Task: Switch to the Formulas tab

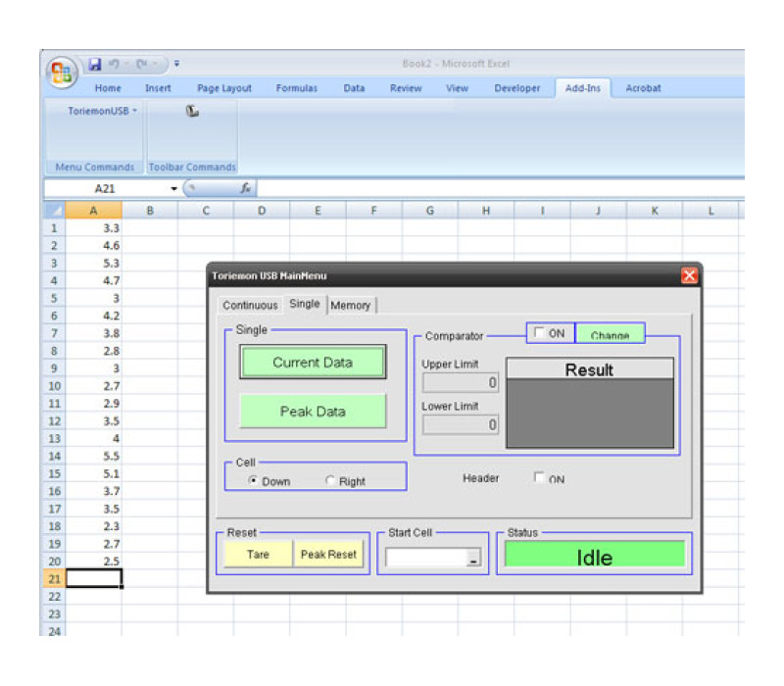Action: pos(297,88)
